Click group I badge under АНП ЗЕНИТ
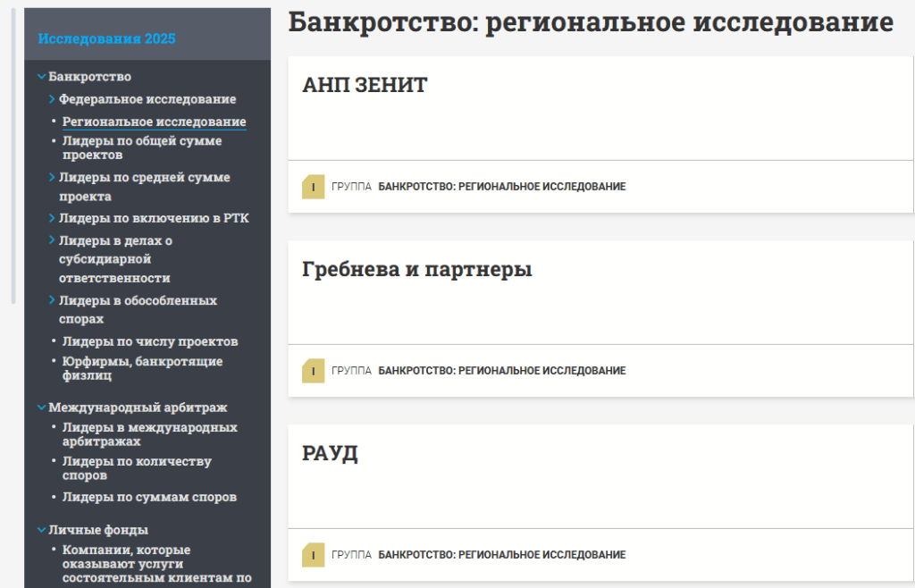This screenshot has height=588, width=915. click(x=313, y=187)
